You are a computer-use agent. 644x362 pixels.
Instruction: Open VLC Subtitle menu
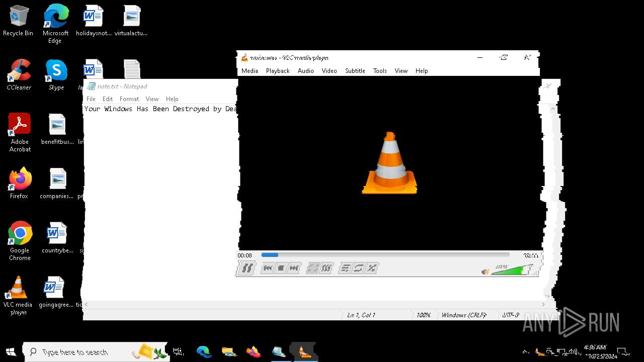[x=355, y=71]
